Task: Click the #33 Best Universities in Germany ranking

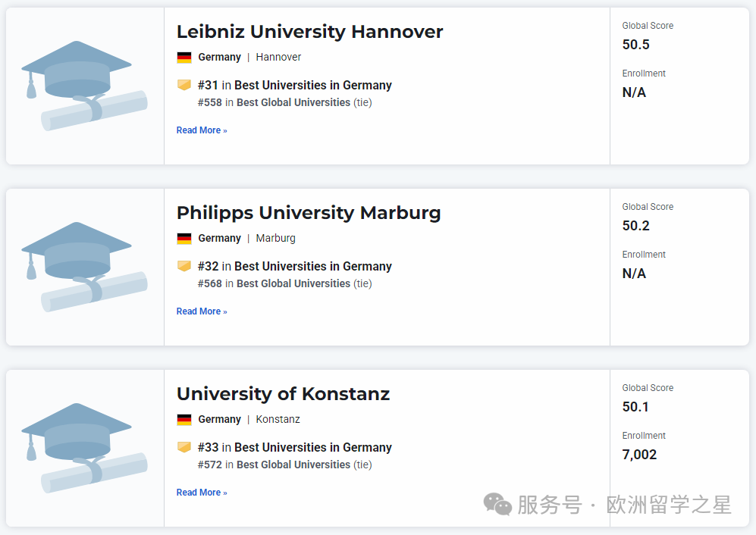Action: 295,448
